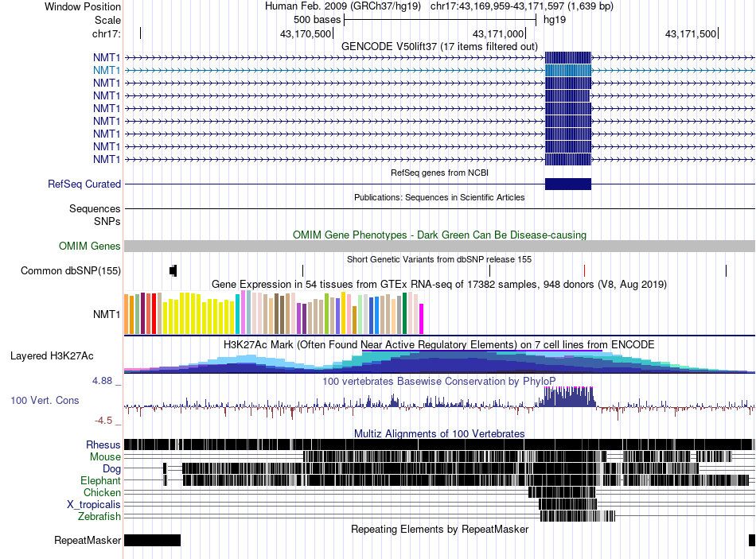Viewport: 756px width, 559px height.
Task: Click the 500-base scale bar line
Action: 440,20
